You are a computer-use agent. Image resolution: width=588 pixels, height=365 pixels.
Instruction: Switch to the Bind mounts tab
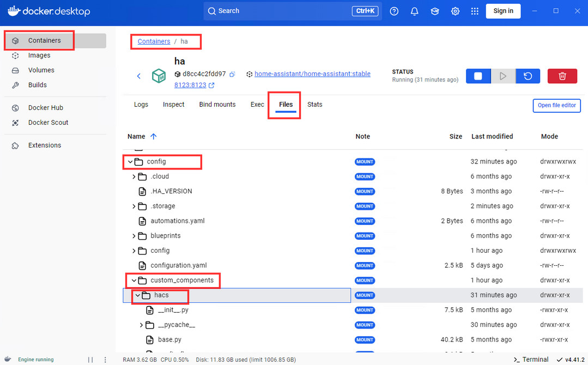(217, 105)
